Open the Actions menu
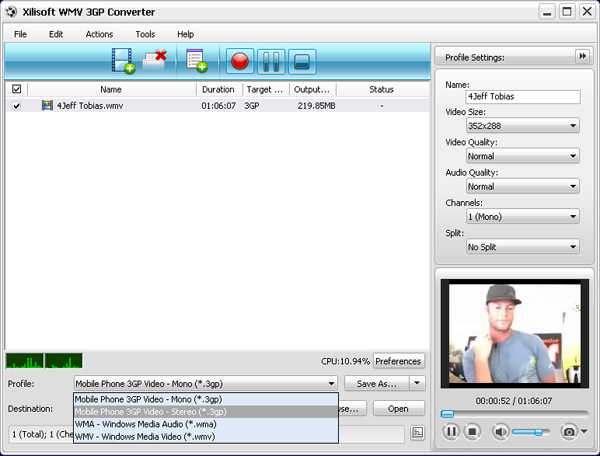 pyautogui.click(x=99, y=34)
